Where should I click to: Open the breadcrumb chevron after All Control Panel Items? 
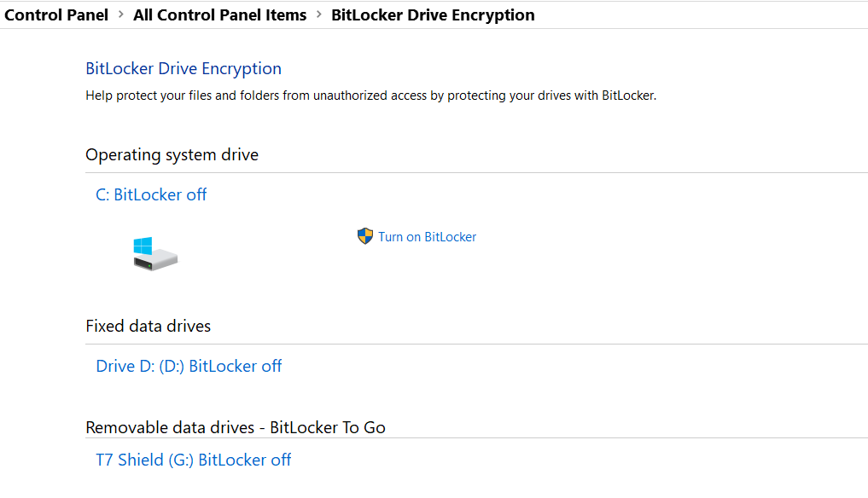317,14
